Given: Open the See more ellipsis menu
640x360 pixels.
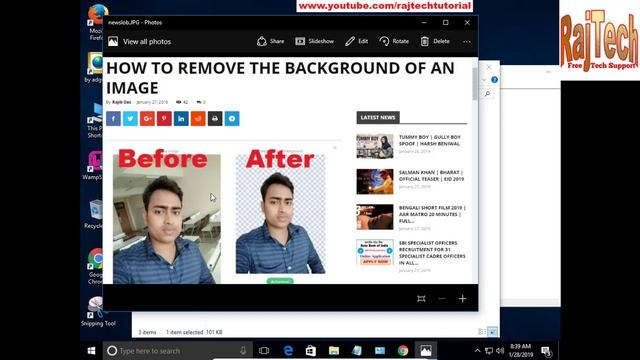Looking at the screenshot, I should pos(467,42).
